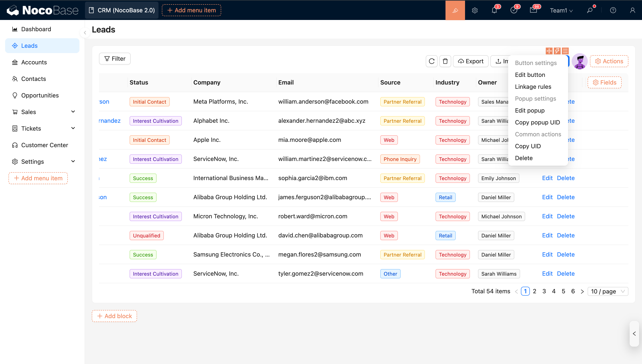Click the trash bulk delete icon
Image resolution: width=642 pixels, height=364 pixels.
(x=445, y=61)
